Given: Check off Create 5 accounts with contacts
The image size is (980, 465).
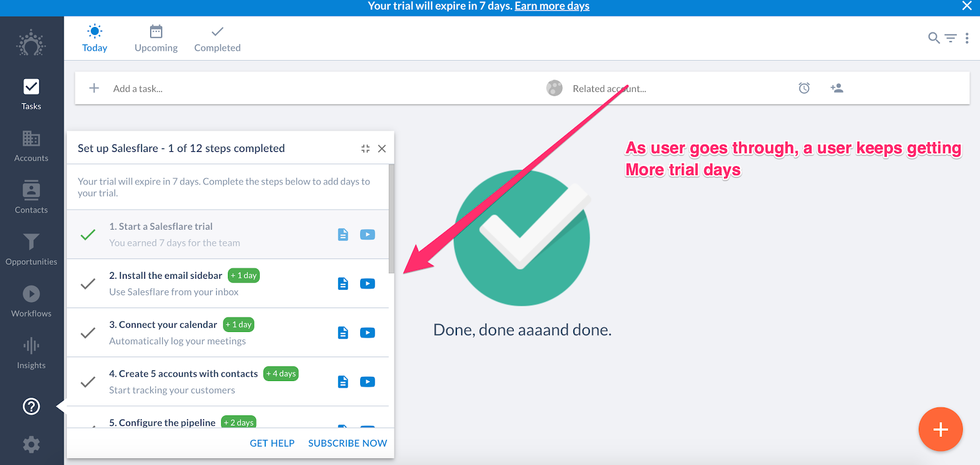Looking at the screenshot, I should 88,382.
